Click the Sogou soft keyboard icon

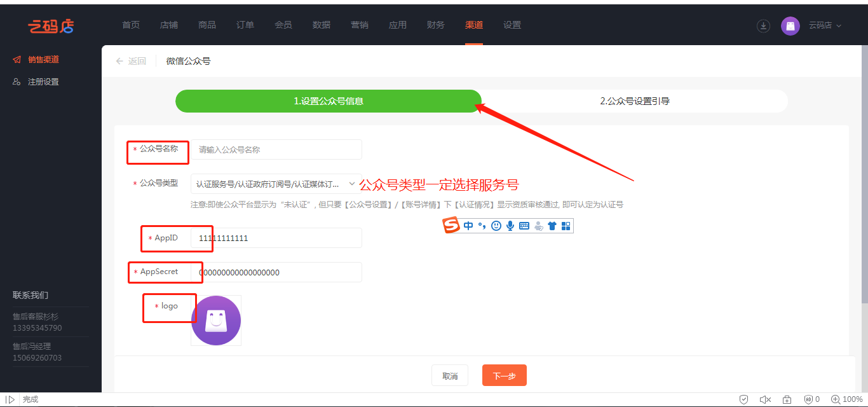(x=524, y=226)
